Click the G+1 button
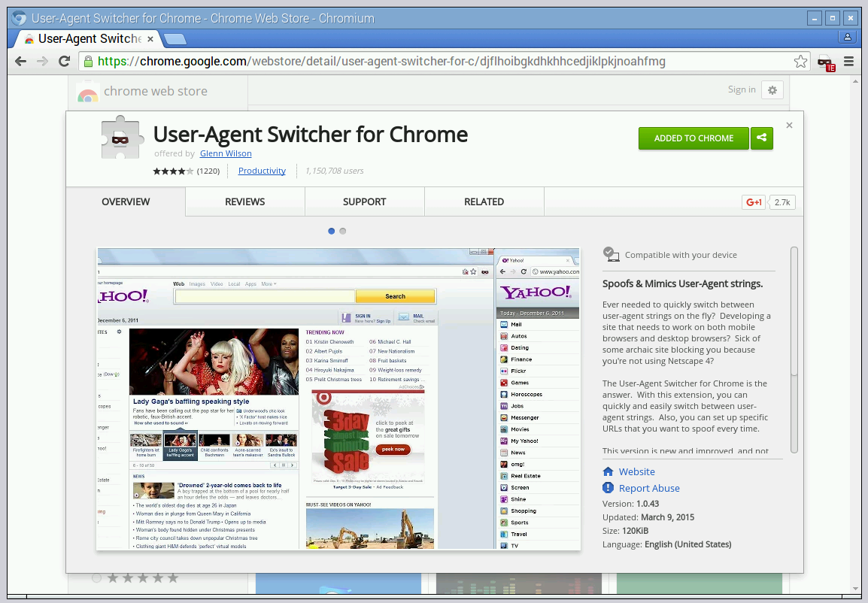The height and width of the screenshot is (603, 868). 754,202
